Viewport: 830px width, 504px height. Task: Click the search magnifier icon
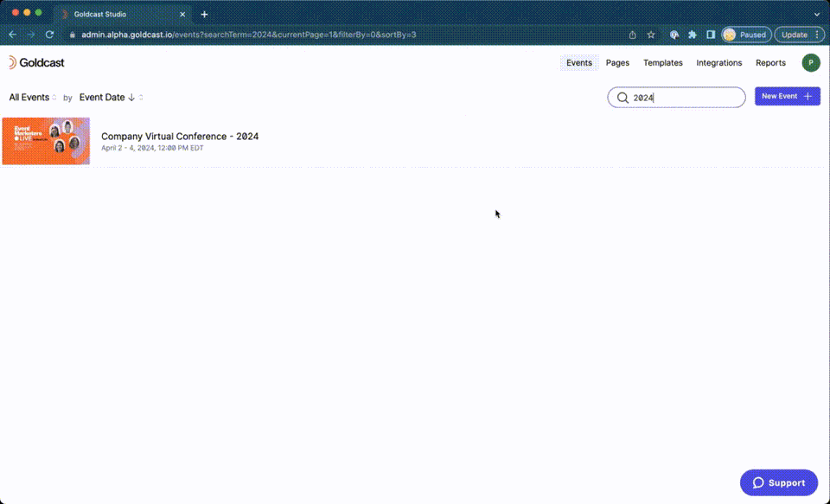coord(622,98)
